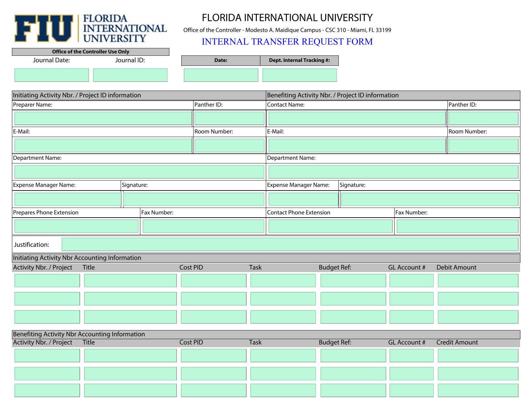This screenshot has width=532, height=411.
Task: Click third-row GL Account # field in Benefiting section
Action: (411, 390)
